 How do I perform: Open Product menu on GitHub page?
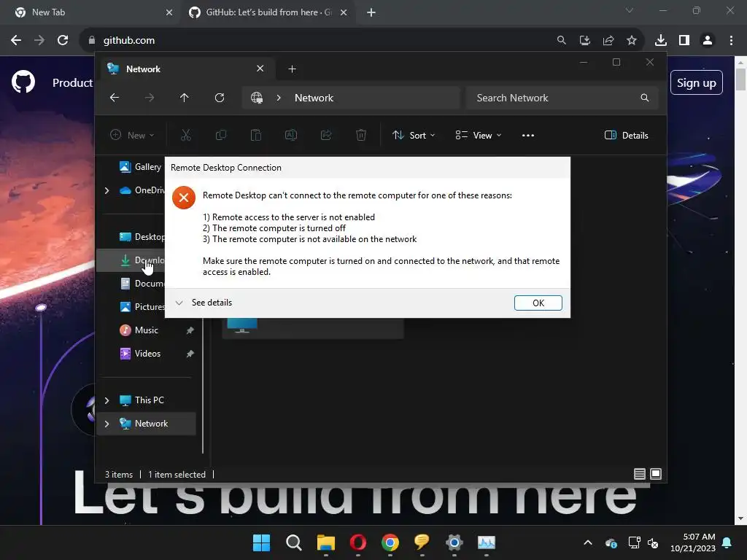click(x=72, y=83)
